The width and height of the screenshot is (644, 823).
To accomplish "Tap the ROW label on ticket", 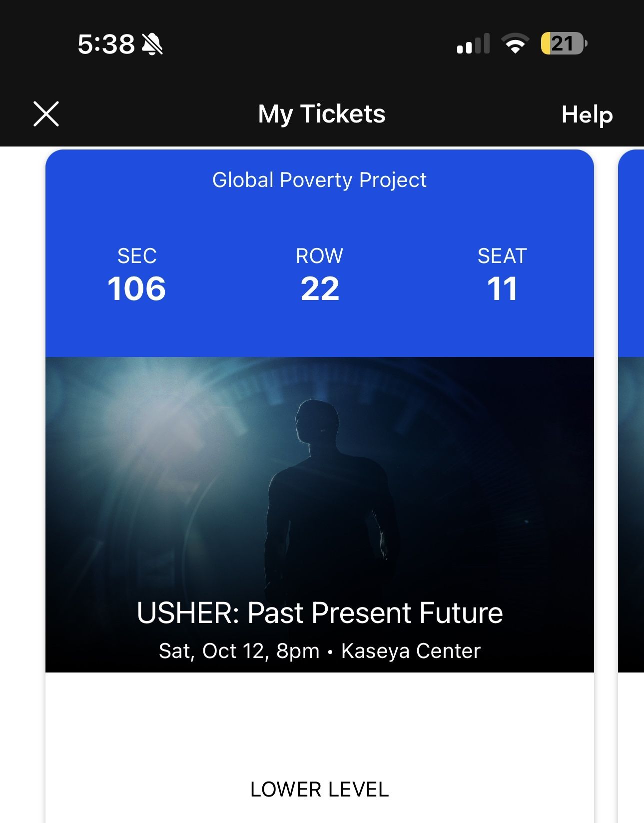I will pyautogui.click(x=319, y=256).
